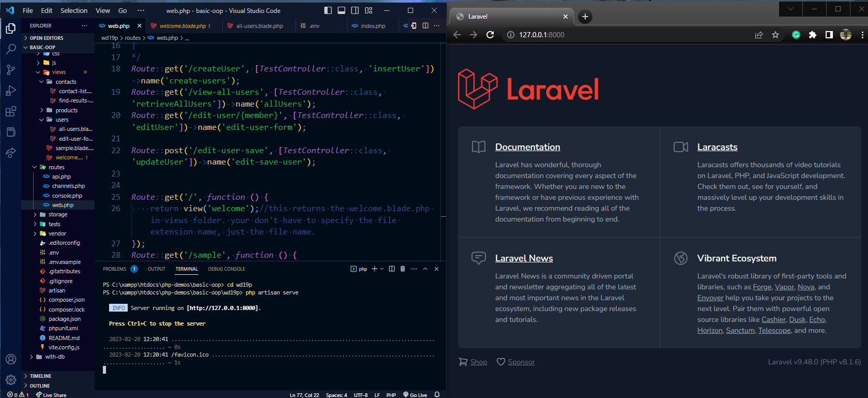Close the web.php editor tab
This screenshot has width=868, height=398.
(x=140, y=26)
